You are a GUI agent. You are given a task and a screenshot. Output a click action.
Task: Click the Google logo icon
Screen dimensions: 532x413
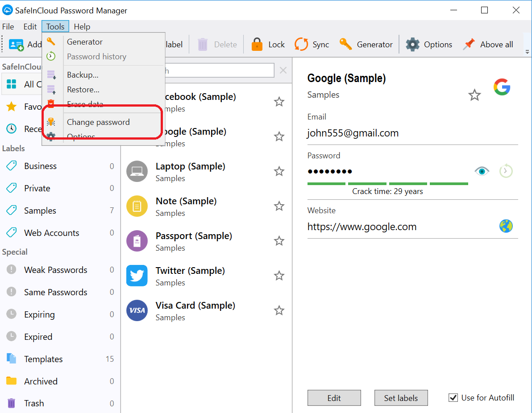click(502, 87)
